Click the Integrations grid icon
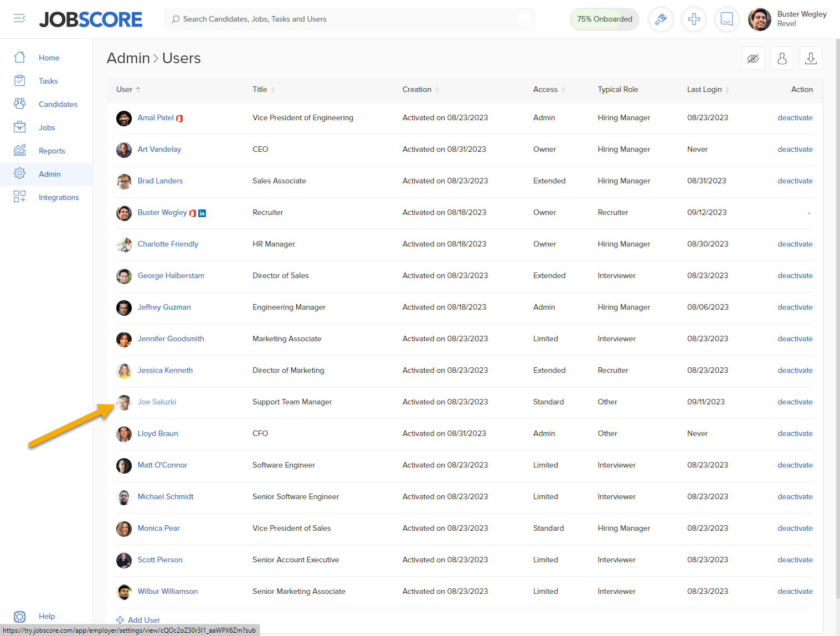 19,197
